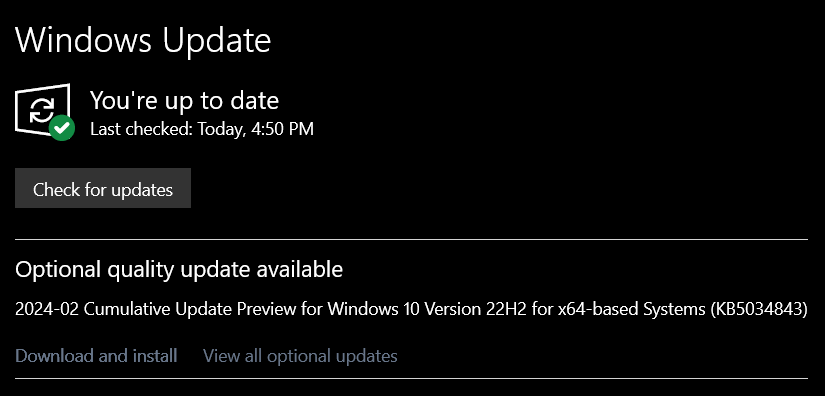Click the green checkmark status badge
This screenshot has width=825, height=396.
click(62, 128)
